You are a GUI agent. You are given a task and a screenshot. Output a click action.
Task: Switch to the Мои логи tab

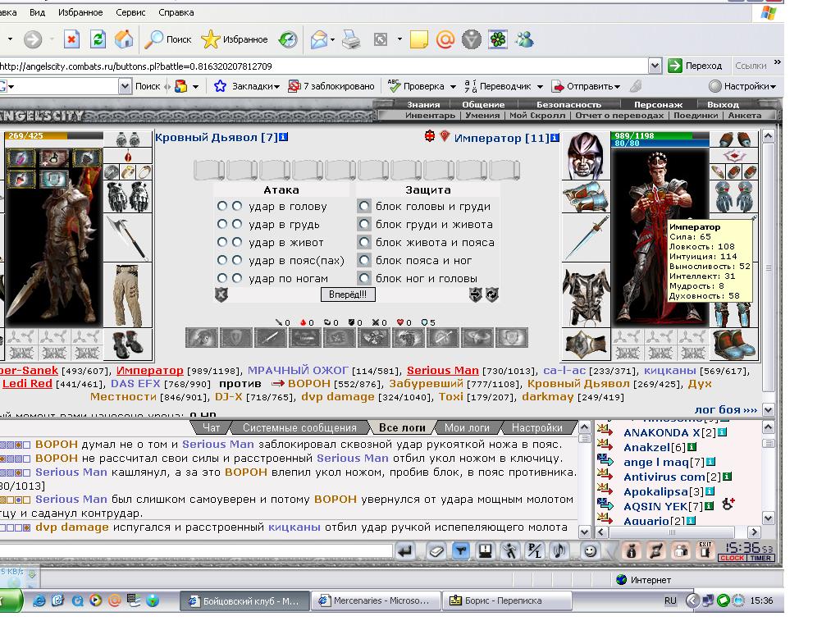pyautogui.click(x=467, y=427)
